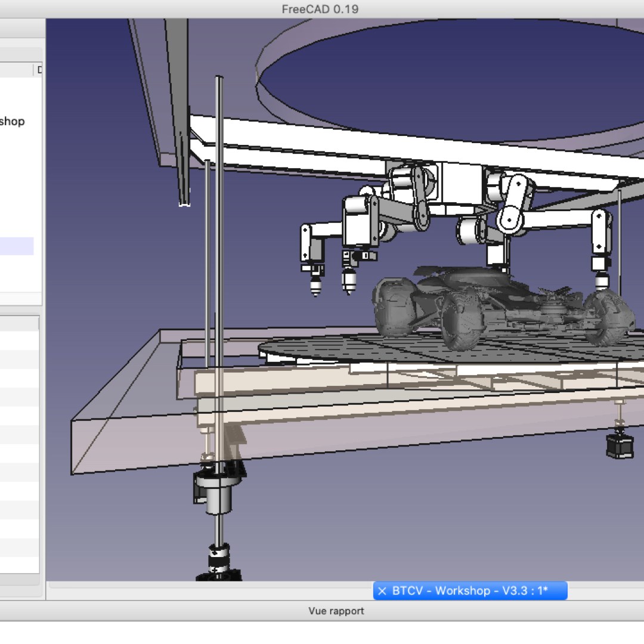Click the Vue rapport panel title

tap(336, 611)
